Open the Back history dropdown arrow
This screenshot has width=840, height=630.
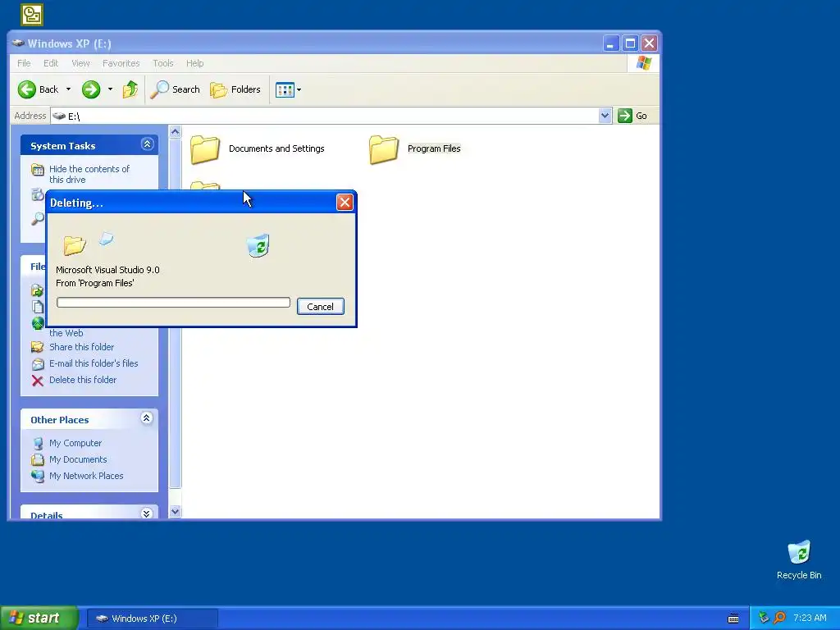click(x=69, y=89)
